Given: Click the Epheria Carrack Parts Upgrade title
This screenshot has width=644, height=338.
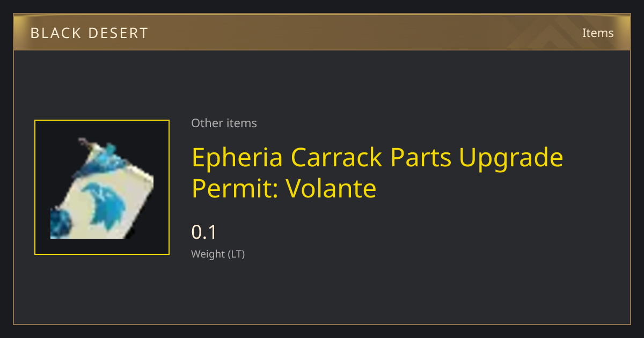Looking at the screenshot, I should click(x=377, y=173).
